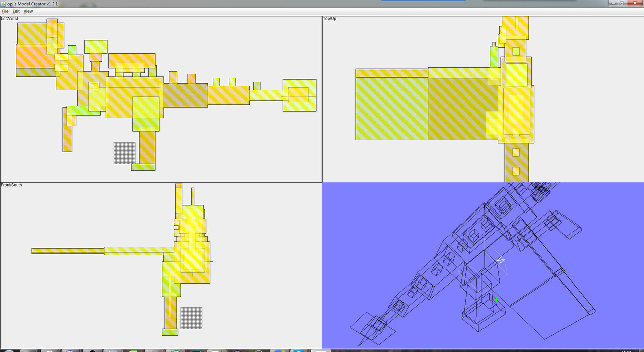Open the File menu
This screenshot has width=644, height=352.
[5, 11]
